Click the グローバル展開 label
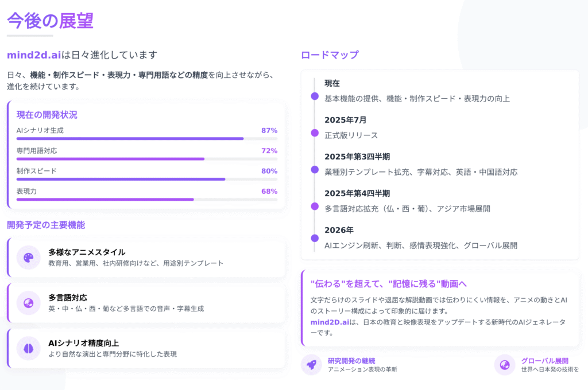Screen dimensions: 588x390 pos(544,361)
